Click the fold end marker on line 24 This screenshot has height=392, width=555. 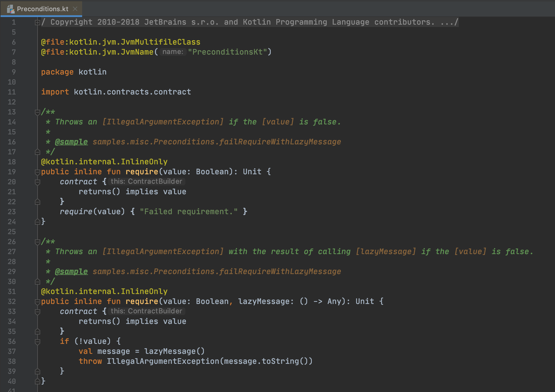click(37, 222)
